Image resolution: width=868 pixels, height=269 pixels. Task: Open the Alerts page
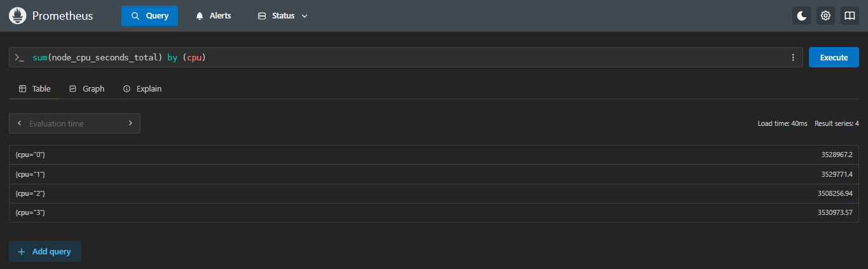point(213,16)
